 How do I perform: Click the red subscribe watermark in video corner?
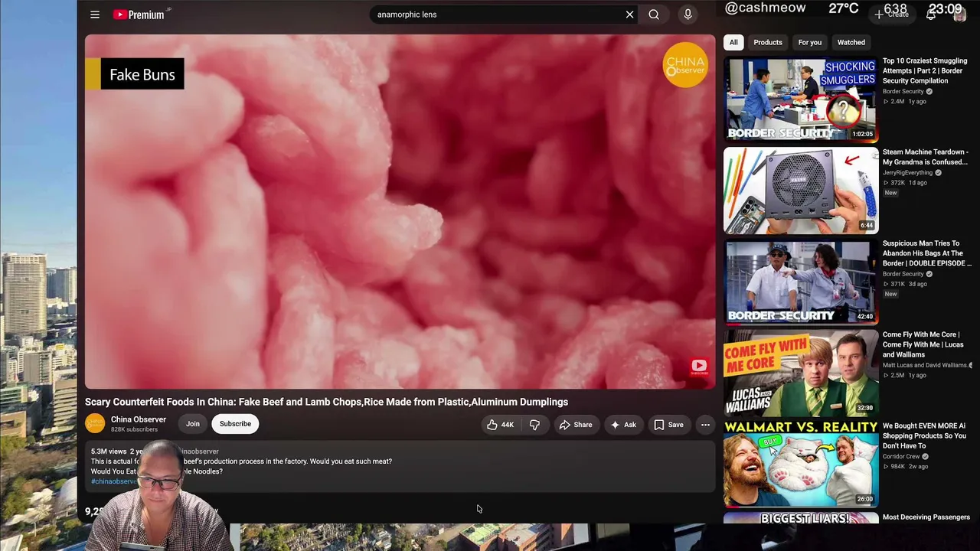[x=699, y=366]
